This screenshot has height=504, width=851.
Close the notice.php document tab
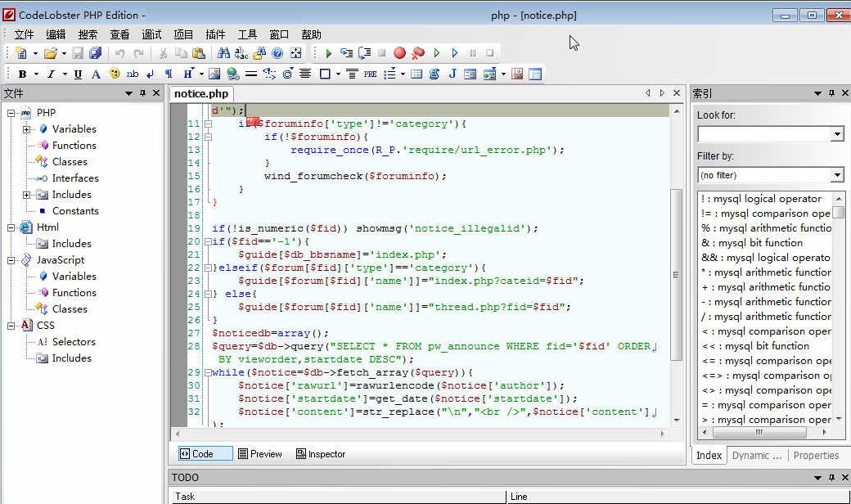pos(677,92)
